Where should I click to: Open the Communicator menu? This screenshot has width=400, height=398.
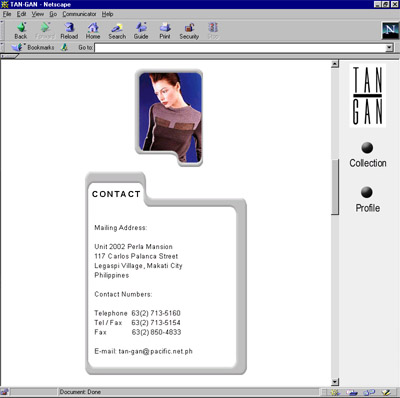tap(79, 14)
